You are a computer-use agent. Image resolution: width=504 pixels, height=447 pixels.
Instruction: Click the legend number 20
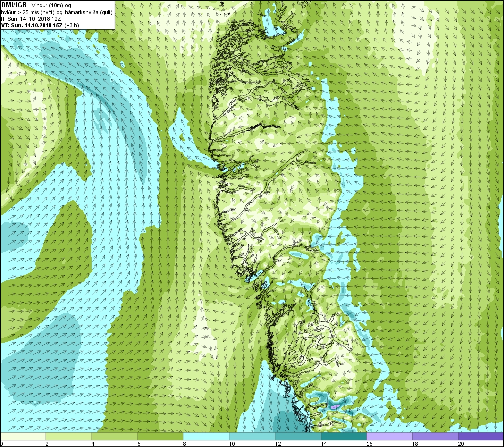(x=461, y=444)
